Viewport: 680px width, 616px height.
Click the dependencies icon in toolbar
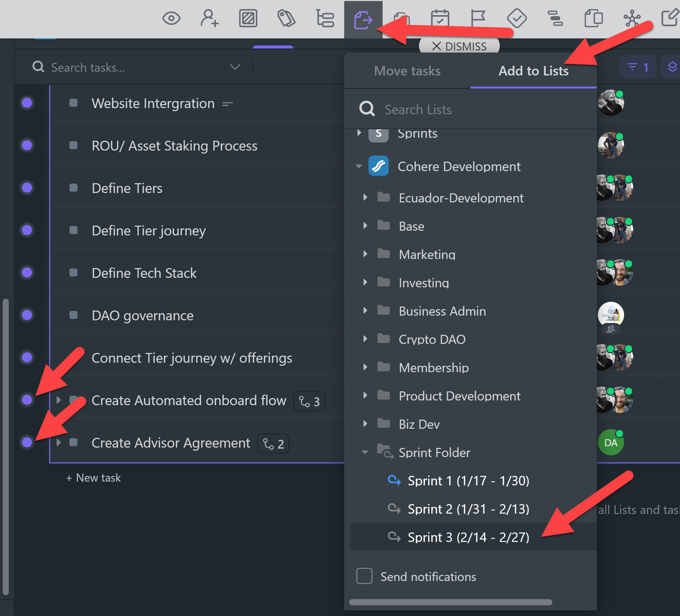pos(555,18)
